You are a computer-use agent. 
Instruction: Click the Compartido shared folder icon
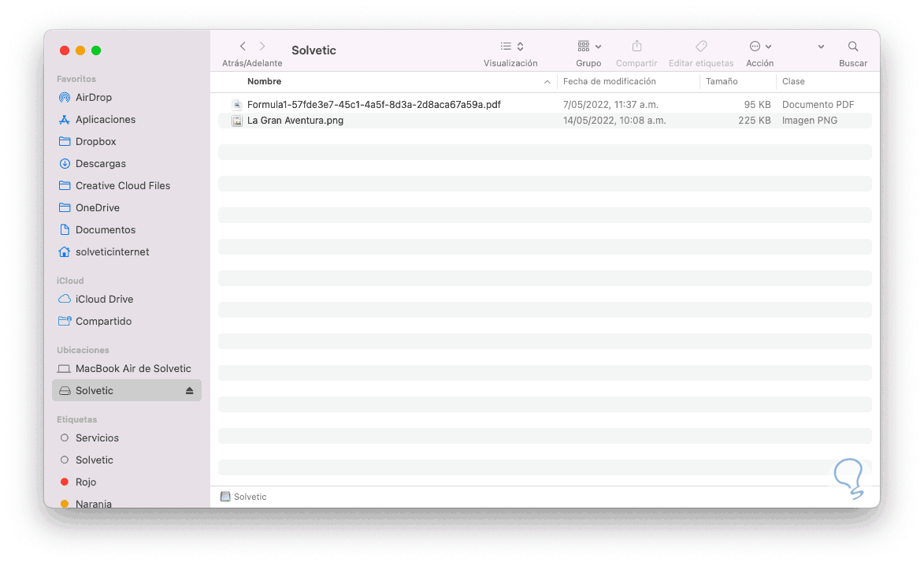pos(65,322)
